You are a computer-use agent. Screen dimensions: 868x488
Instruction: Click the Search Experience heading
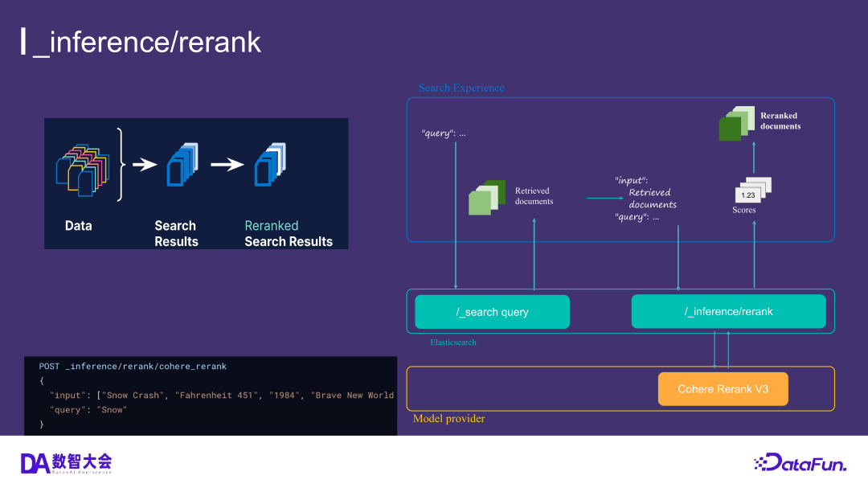pos(461,88)
